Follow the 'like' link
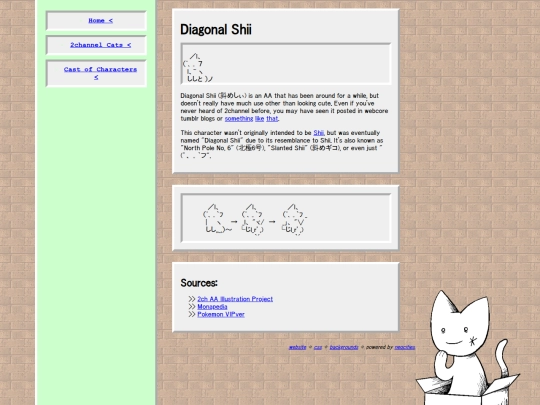The width and height of the screenshot is (540, 405). pos(259,118)
